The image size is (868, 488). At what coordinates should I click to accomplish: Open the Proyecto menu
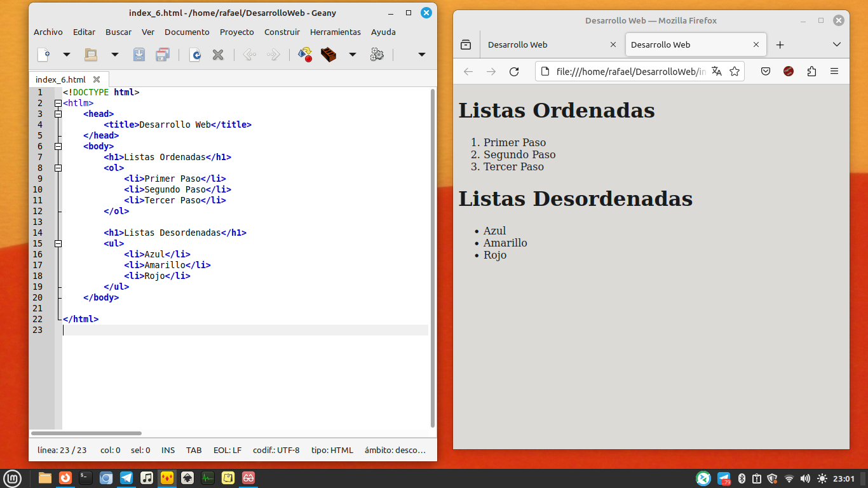click(x=237, y=32)
